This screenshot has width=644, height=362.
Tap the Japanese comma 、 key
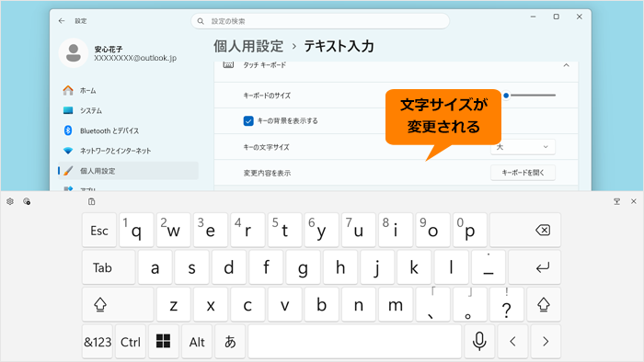pos(432,305)
